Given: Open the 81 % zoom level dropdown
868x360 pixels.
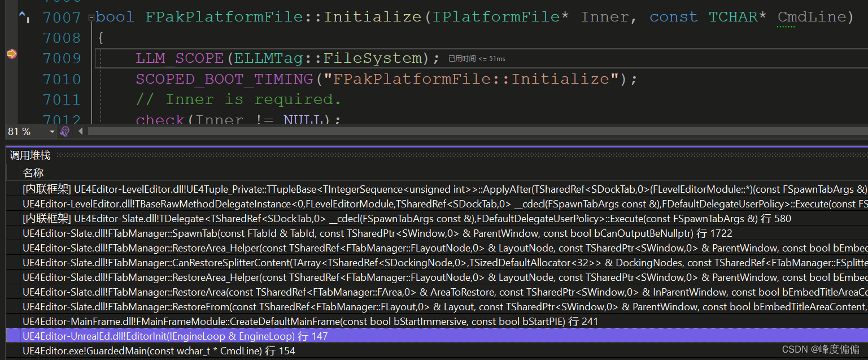Looking at the screenshot, I should pos(53,132).
